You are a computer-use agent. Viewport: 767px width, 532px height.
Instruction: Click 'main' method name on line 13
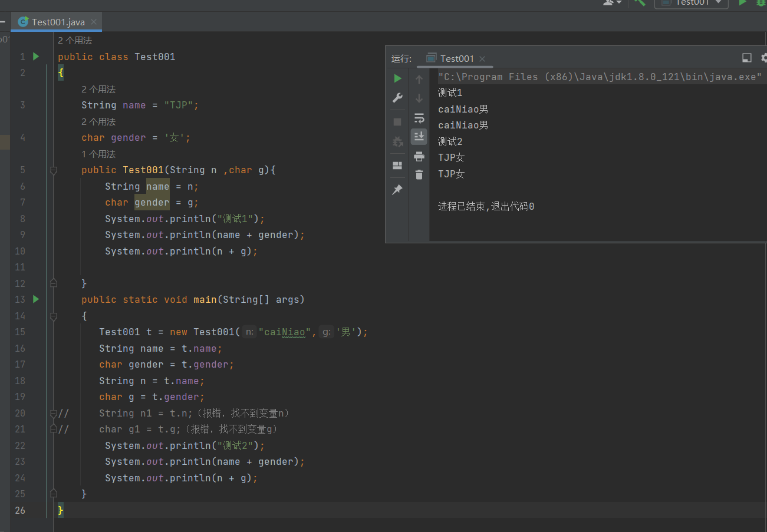205,299
